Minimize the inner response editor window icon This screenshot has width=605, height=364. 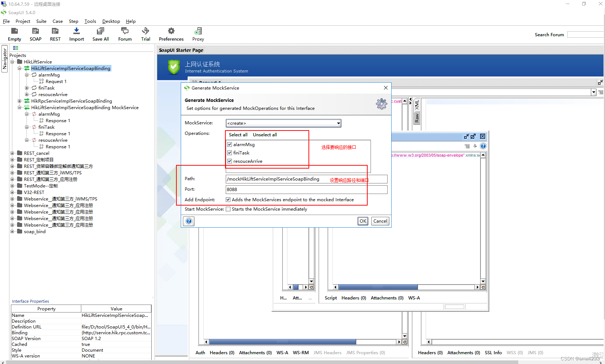(467, 136)
